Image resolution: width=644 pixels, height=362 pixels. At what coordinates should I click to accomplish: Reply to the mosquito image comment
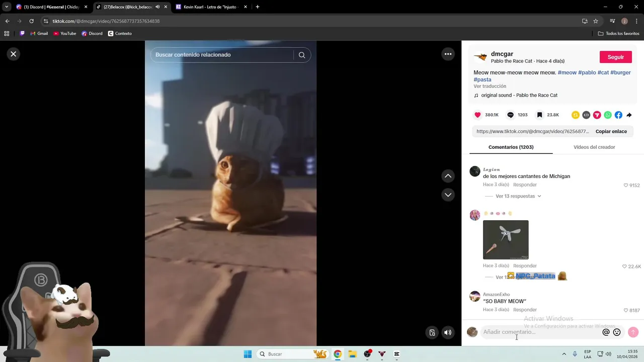coord(525,265)
